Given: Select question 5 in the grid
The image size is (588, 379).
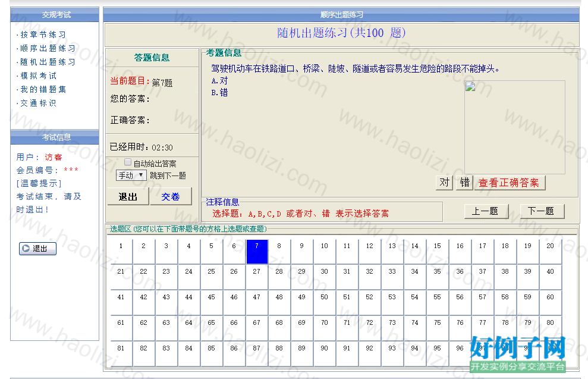Looking at the screenshot, I should [212, 252].
